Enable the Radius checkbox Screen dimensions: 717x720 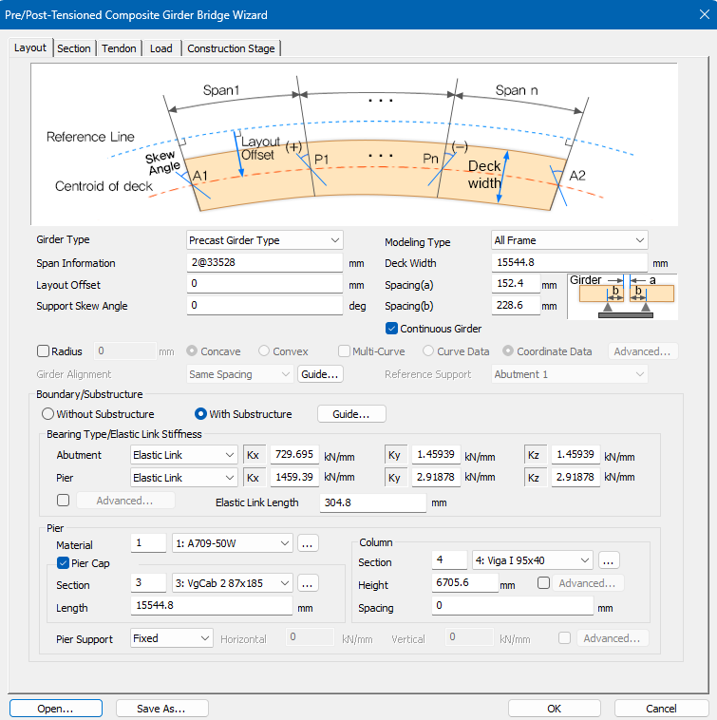click(43, 351)
